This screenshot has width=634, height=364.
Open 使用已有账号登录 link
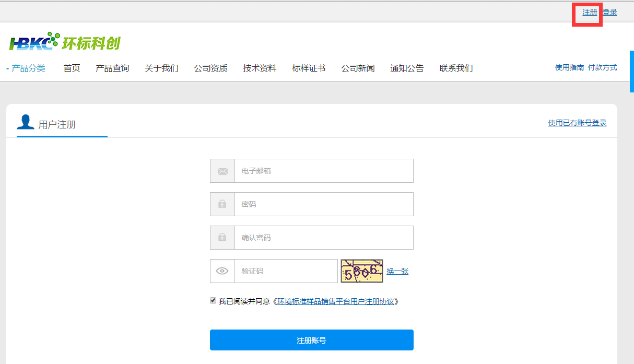(x=577, y=123)
